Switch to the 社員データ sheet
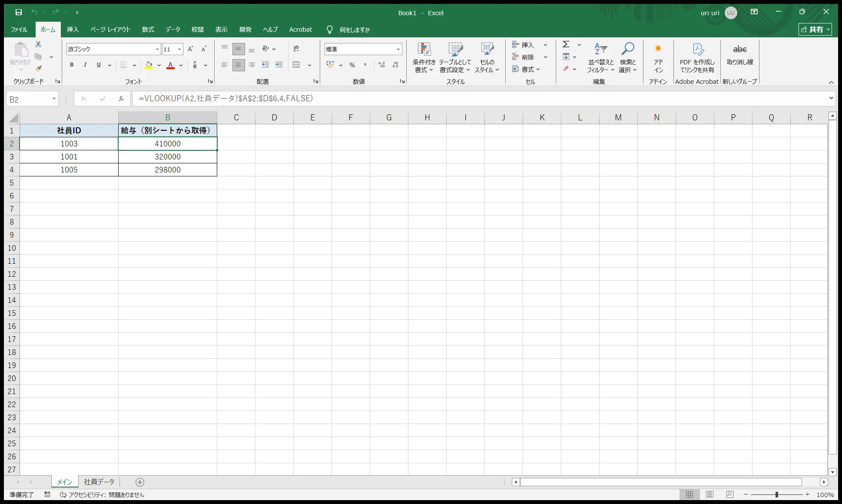The width and height of the screenshot is (842, 504). (x=99, y=482)
